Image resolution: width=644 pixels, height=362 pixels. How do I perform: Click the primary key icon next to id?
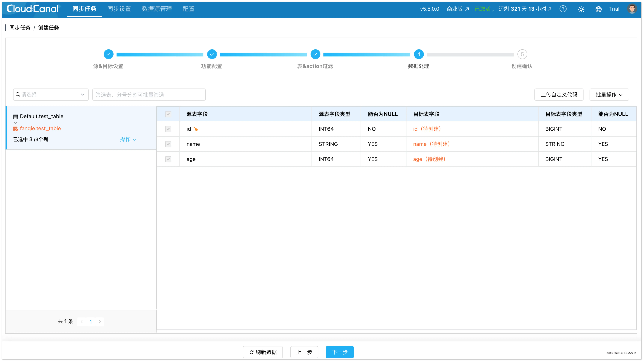(x=196, y=129)
